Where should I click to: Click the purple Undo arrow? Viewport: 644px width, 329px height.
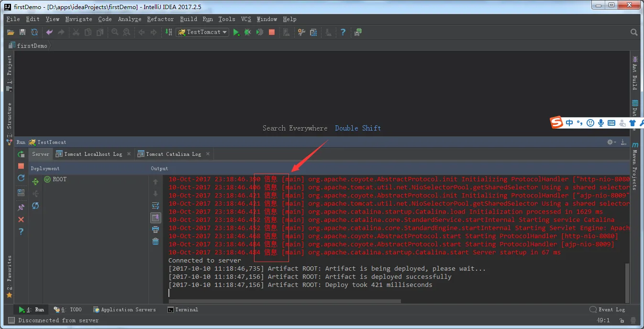tap(49, 32)
